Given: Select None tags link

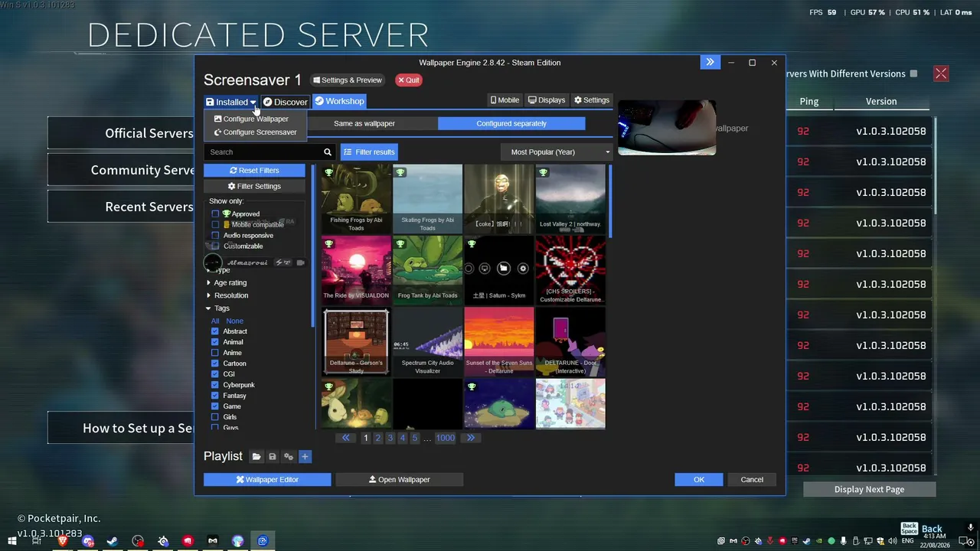Looking at the screenshot, I should click(234, 321).
